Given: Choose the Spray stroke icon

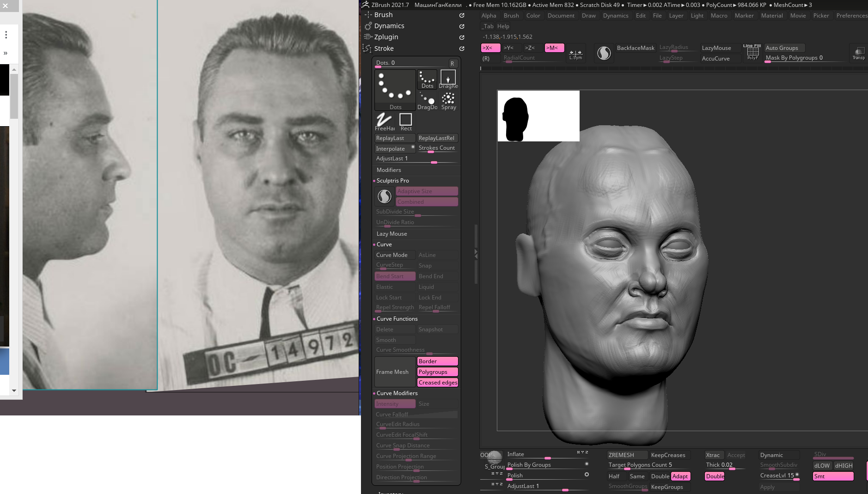Looking at the screenshot, I should [448, 101].
